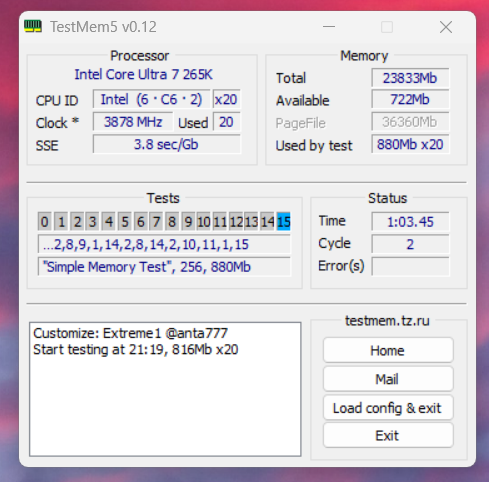Select test indicator 11
Screen dimensions: 489x482
coord(220,222)
